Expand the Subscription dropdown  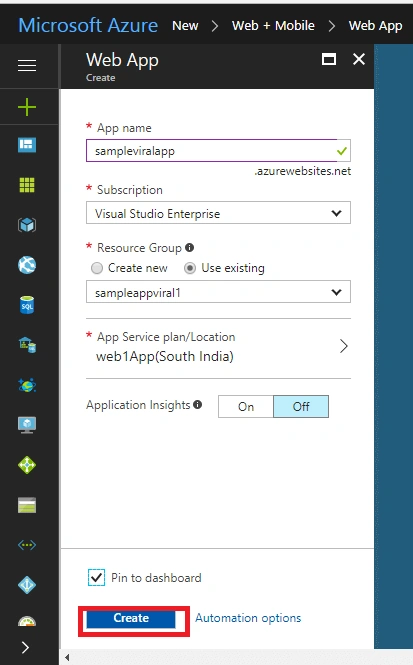click(x=218, y=213)
